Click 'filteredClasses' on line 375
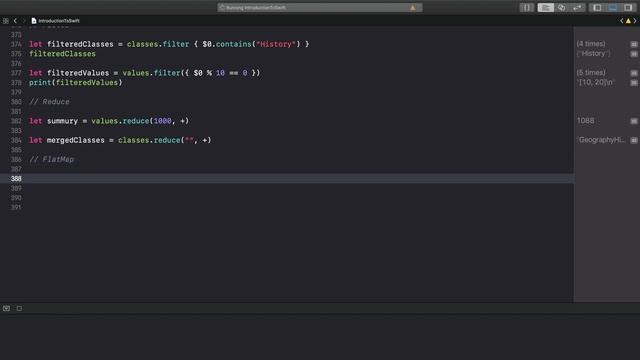The width and height of the screenshot is (640, 360). (62, 54)
